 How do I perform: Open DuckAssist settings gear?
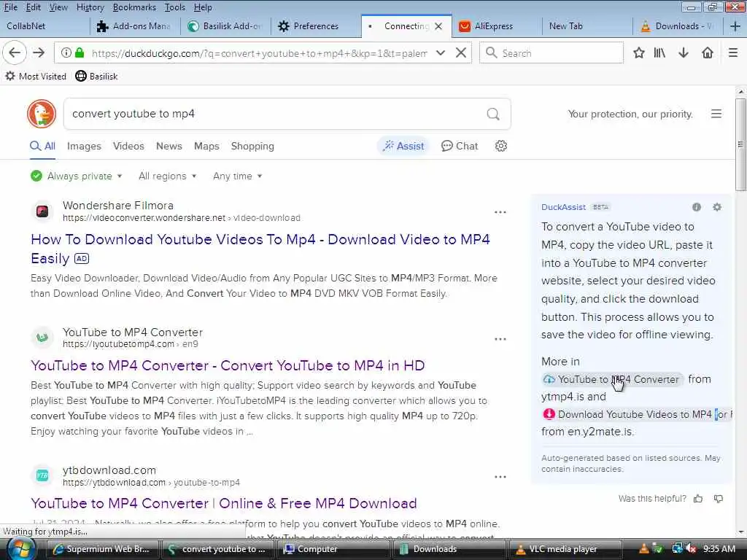717,206
